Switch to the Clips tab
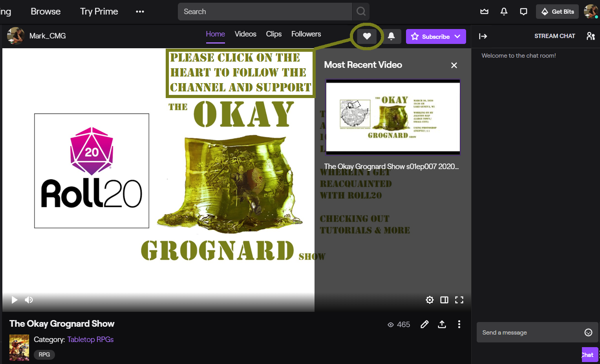The height and width of the screenshot is (364, 600). pyautogui.click(x=274, y=34)
